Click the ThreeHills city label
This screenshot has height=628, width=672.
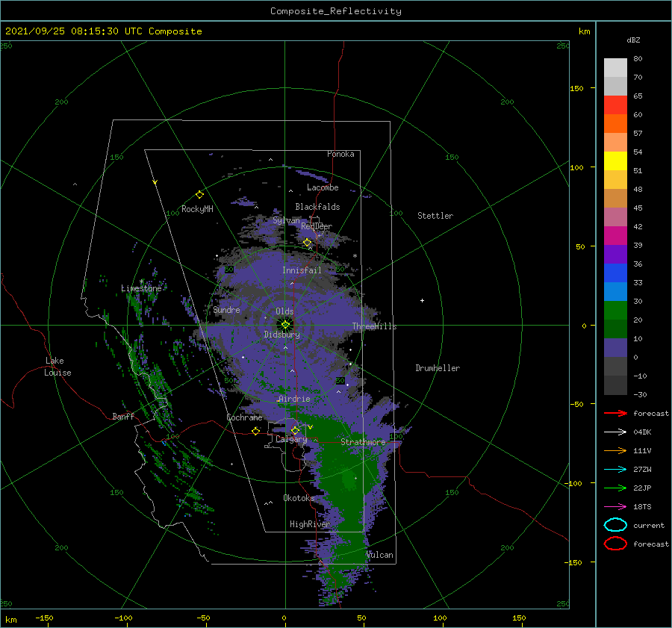[375, 326]
